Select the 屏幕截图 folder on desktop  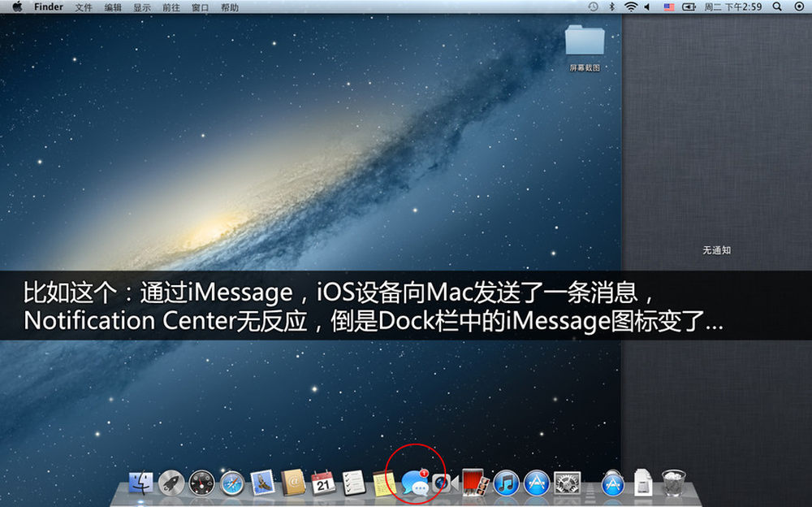click(x=585, y=48)
